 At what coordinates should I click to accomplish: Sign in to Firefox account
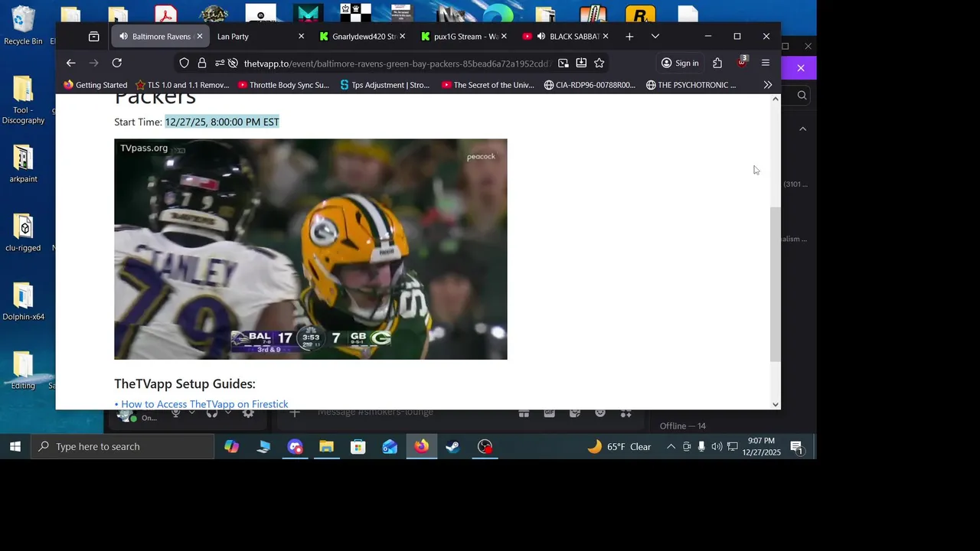680,63
